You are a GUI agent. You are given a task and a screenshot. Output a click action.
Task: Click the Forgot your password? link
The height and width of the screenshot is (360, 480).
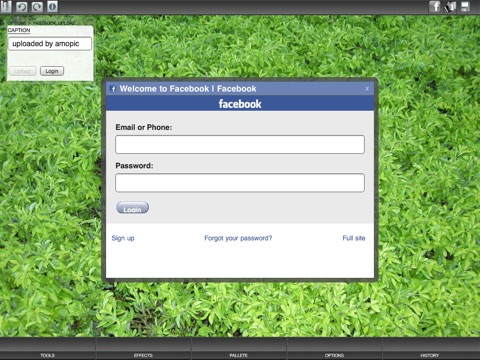pyautogui.click(x=238, y=238)
